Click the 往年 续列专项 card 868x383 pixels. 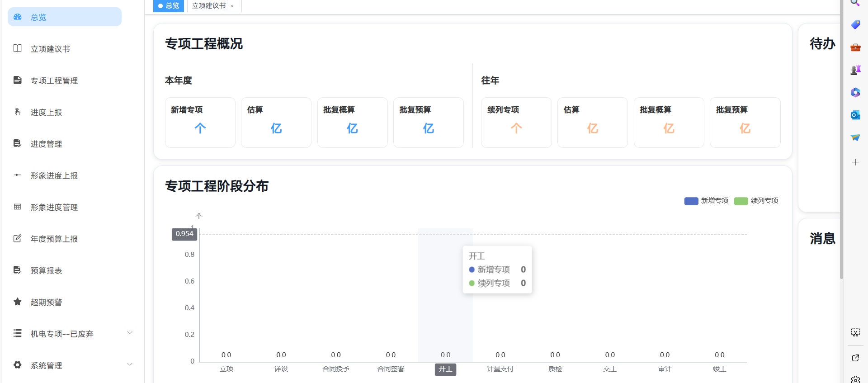tap(516, 123)
